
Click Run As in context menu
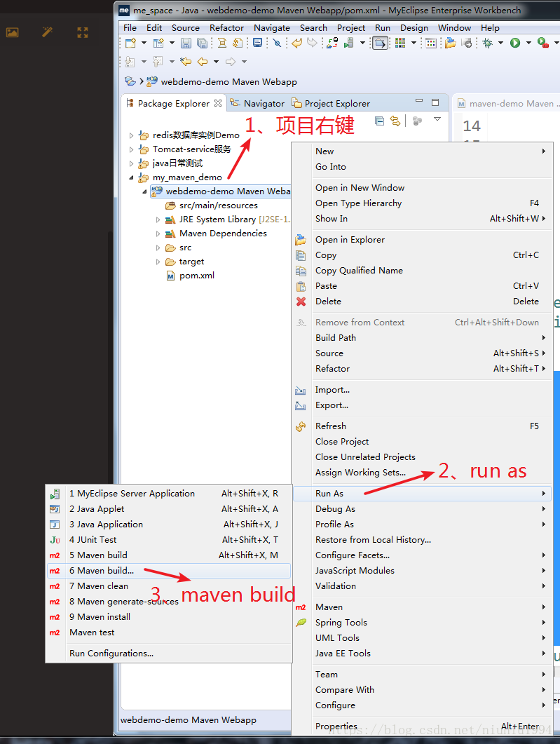point(422,494)
